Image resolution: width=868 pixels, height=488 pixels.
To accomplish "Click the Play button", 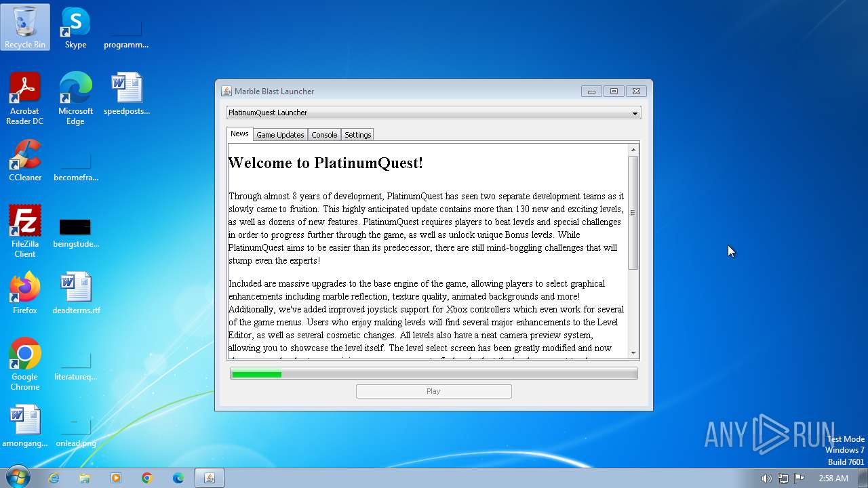I will click(434, 391).
